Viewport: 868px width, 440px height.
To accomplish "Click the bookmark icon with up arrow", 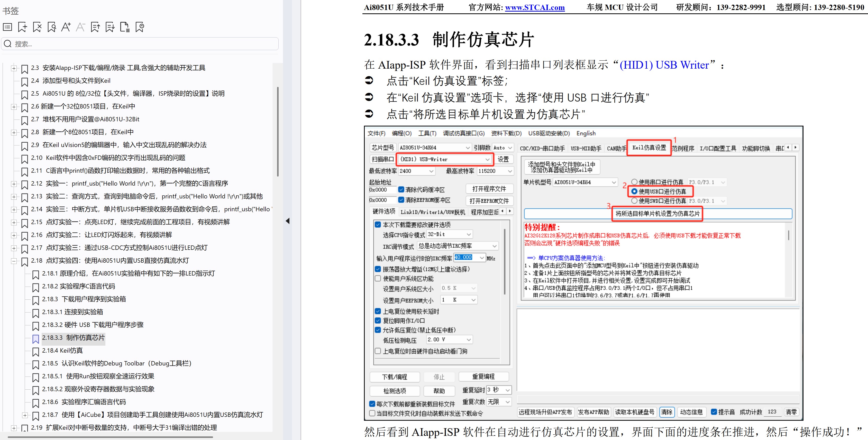I will 95,27.
